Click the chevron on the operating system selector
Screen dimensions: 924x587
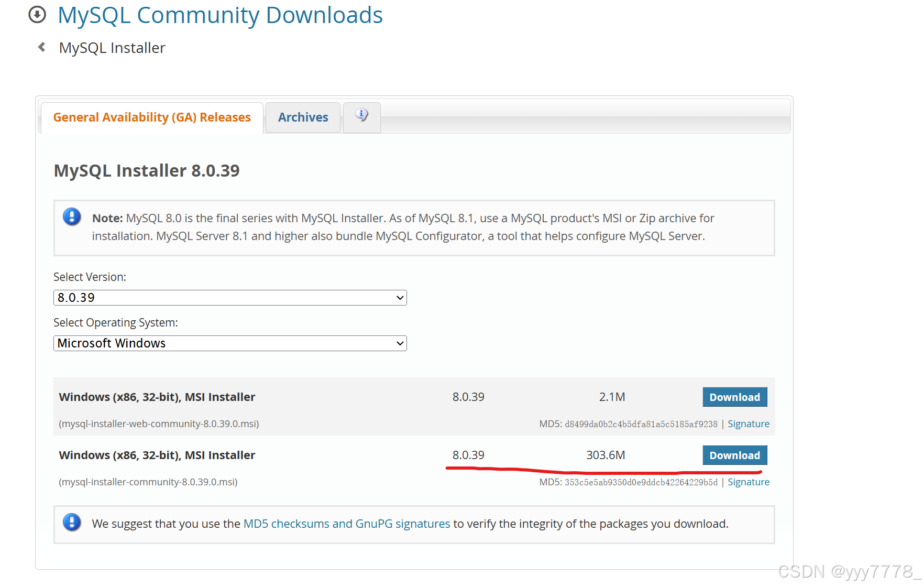399,343
